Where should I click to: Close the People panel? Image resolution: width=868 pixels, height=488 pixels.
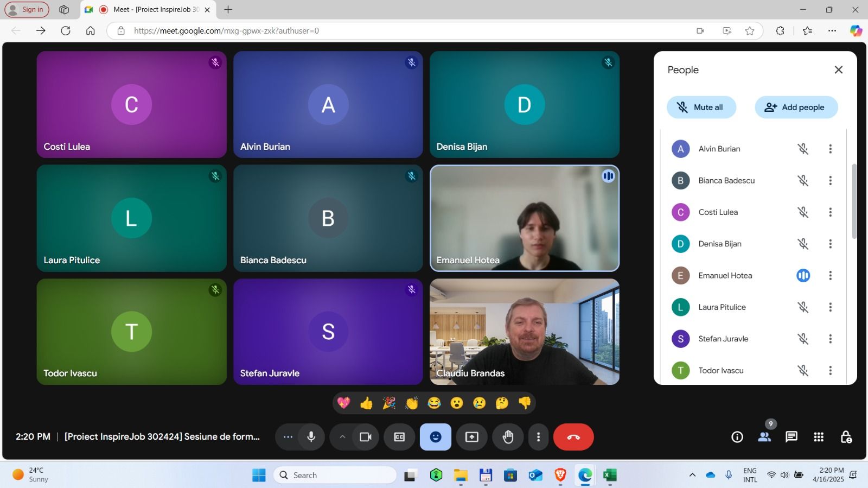839,69
